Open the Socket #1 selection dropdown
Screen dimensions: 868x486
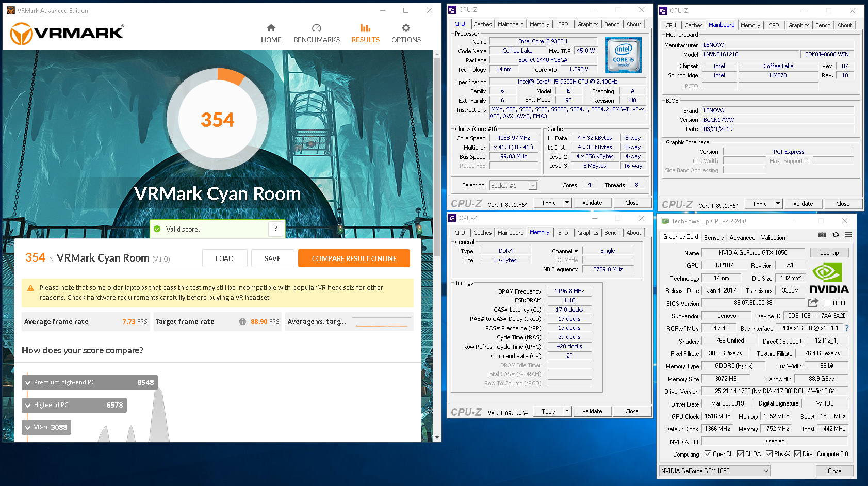tap(513, 186)
